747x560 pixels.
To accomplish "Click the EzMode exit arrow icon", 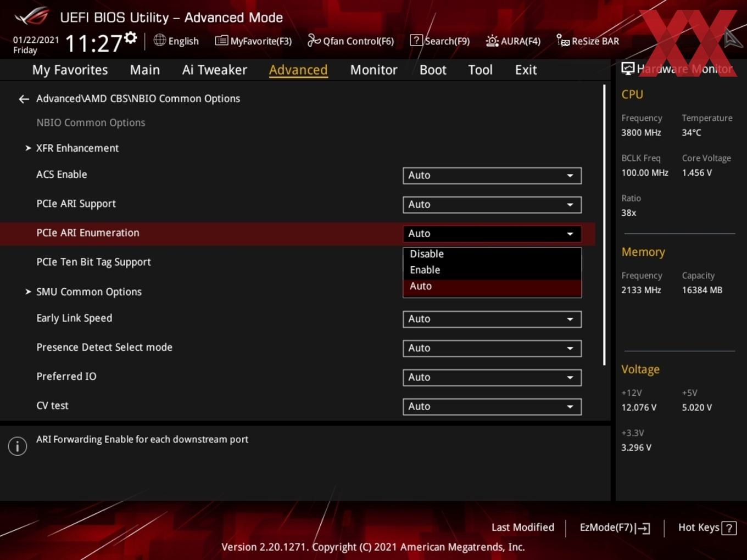I will click(643, 528).
